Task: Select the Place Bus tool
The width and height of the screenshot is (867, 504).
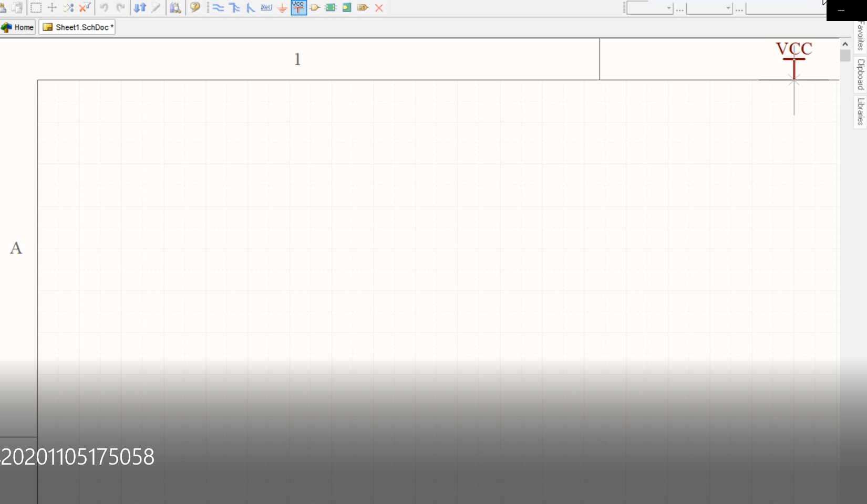Action: [x=234, y=8]
